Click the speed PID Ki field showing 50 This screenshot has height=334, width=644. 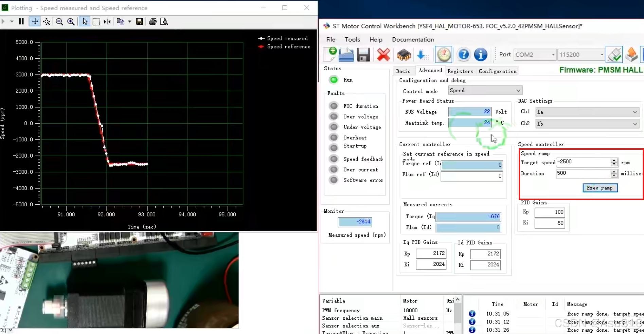(x=550, y=223)
